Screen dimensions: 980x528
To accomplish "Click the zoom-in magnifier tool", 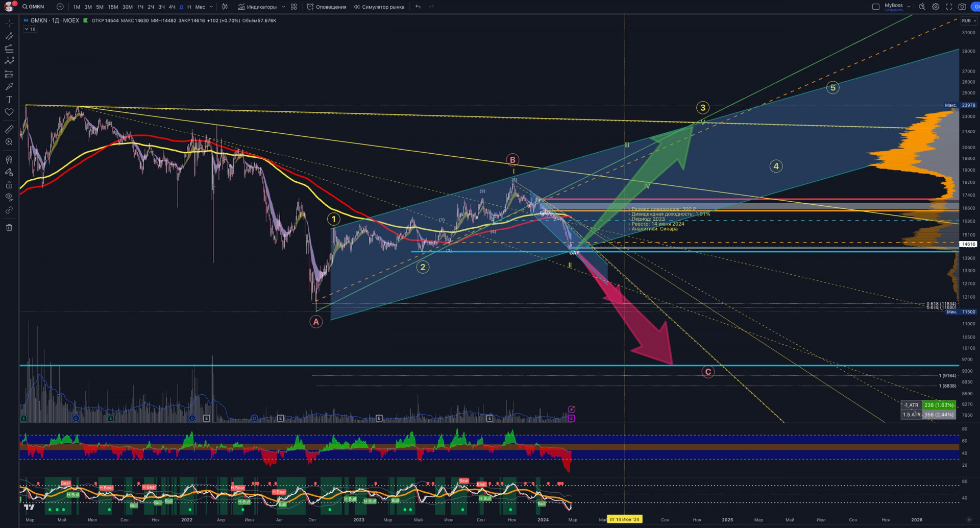I will pos(9,142).
